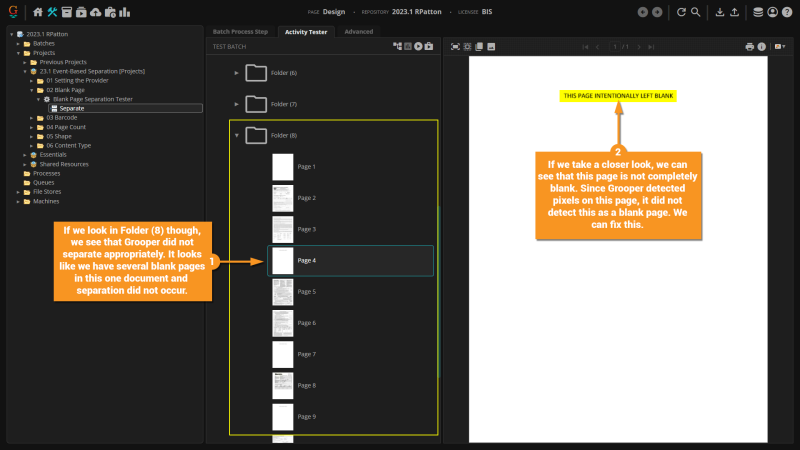800x450 pixels.
Task: Click the greyed square icon in Test Batch toolbar
Action: 408,46
